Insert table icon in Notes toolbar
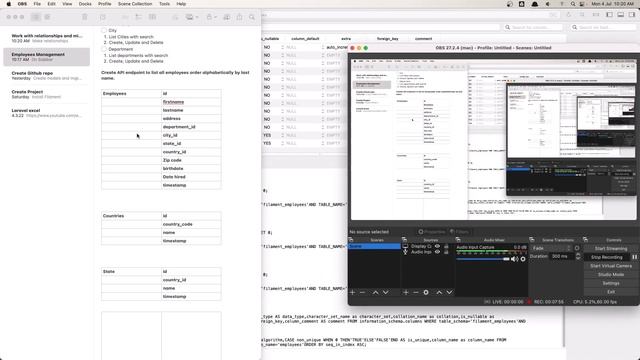Image resolution: width=640 pixels, height=360 pixels. 152,17
